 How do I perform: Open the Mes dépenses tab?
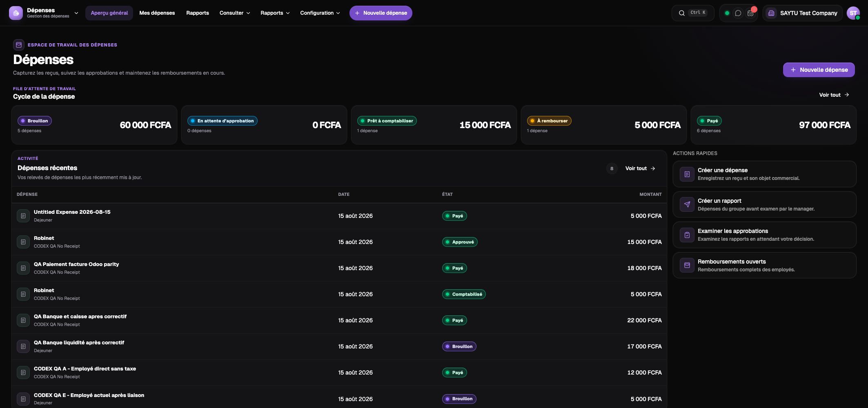pyautogui.click(x=157, y=13)
